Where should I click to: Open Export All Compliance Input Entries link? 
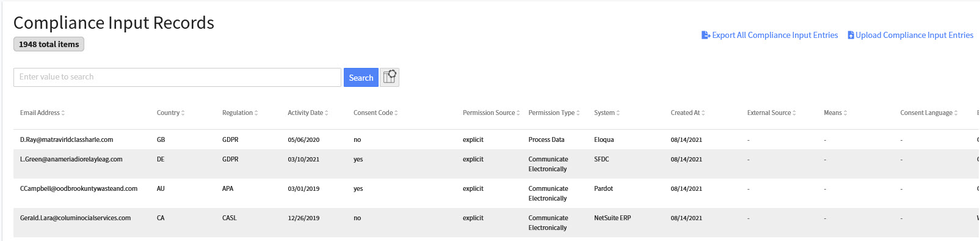(x=775, y=35)
